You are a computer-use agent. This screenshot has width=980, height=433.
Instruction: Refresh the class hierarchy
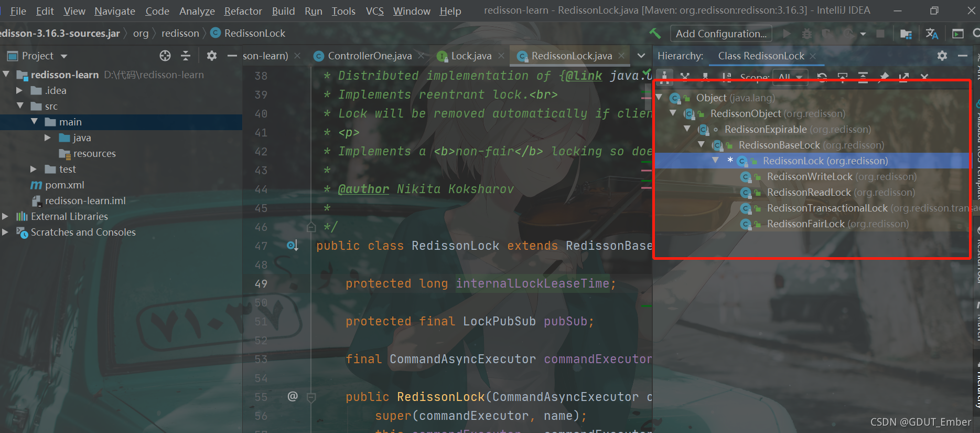click(x=822, y=77)
